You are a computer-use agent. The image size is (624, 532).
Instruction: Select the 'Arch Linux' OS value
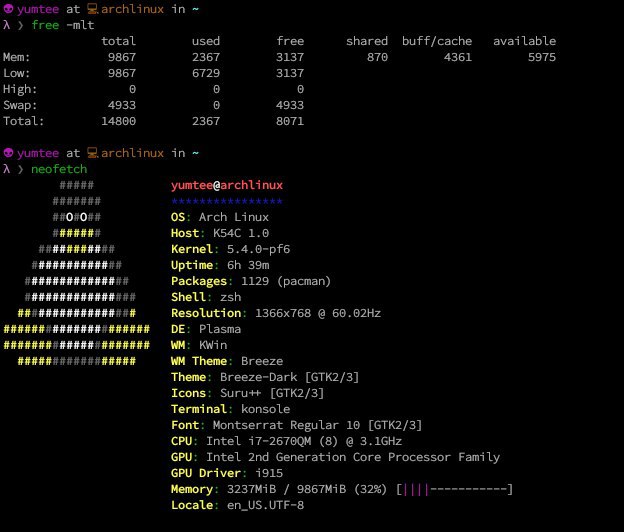pos(234,217)
